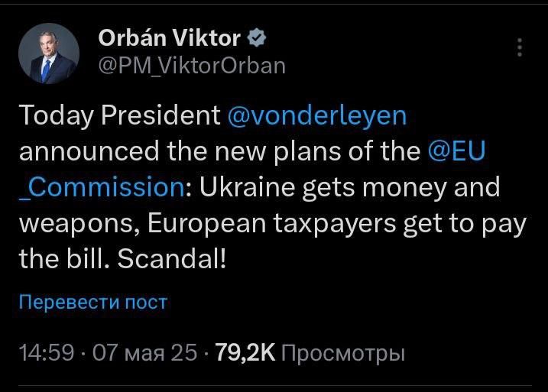Click the _Commission mention text

pyautogui.click(x=100, y=186)
